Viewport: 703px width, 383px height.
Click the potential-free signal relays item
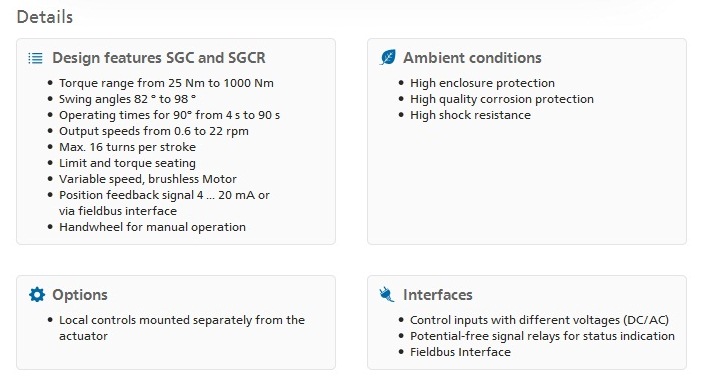(x=542, y=336)
